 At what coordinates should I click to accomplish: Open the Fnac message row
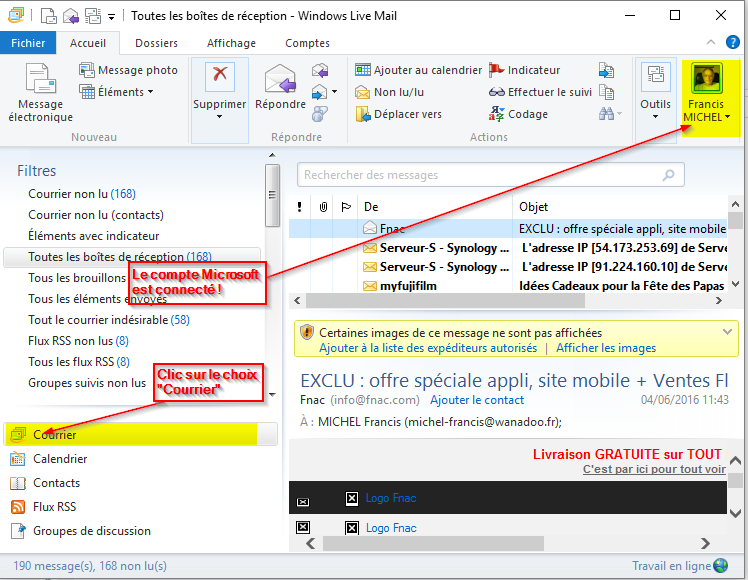coord(508,228)
